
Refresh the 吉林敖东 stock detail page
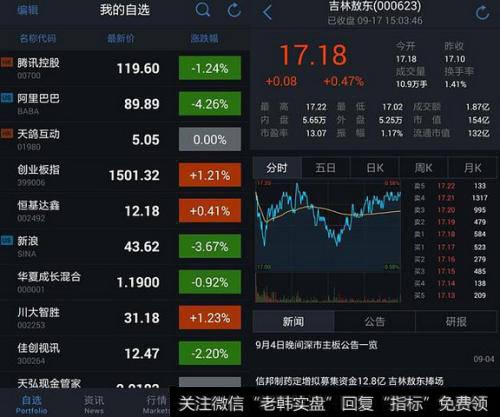pos(482,13)
